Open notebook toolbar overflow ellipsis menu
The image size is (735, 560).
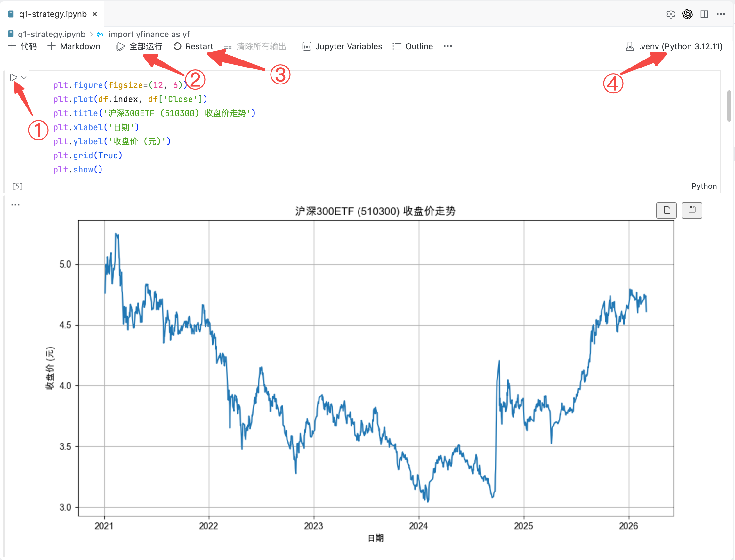(x=448, y=46)
